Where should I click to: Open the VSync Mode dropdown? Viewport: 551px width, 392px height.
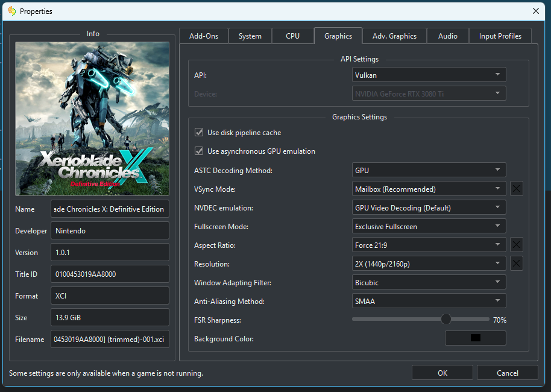pos(429,189)
